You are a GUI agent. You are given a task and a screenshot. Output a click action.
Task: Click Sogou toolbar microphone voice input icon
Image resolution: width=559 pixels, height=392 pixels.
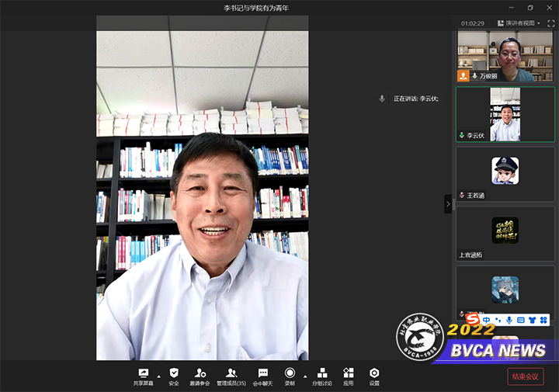point(509,320)
